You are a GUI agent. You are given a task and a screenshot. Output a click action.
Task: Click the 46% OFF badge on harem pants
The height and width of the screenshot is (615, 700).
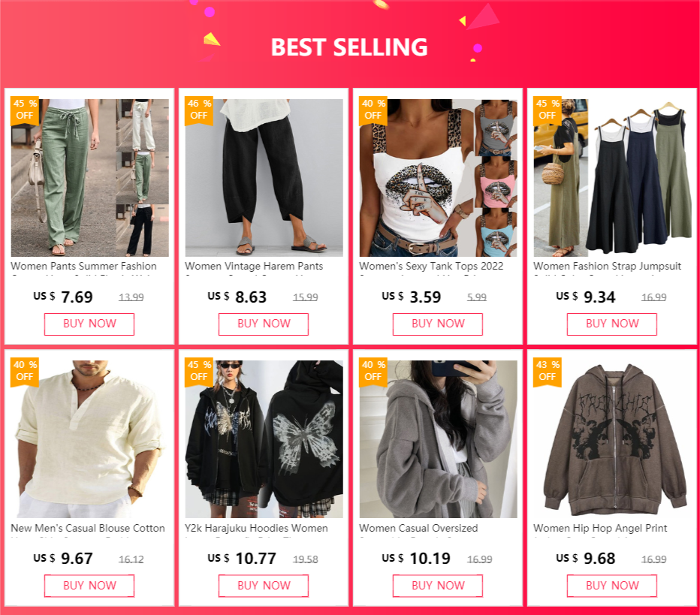click(x=199, y=110)
